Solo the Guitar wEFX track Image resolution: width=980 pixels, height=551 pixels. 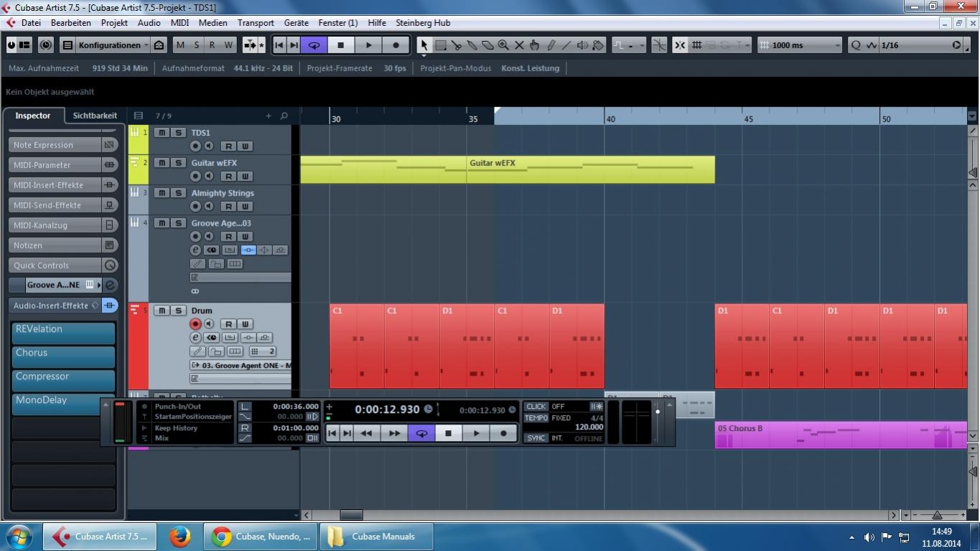pos(178,163)
